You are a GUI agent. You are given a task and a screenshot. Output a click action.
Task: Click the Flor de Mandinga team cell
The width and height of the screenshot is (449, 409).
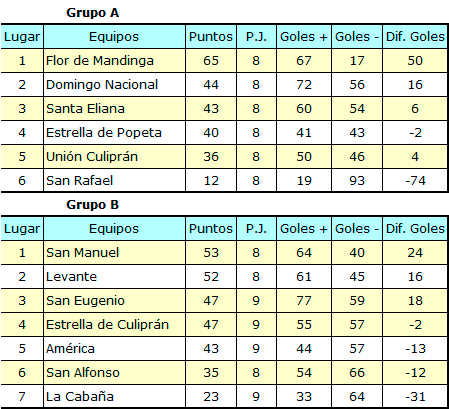click(x=114, y=61)
